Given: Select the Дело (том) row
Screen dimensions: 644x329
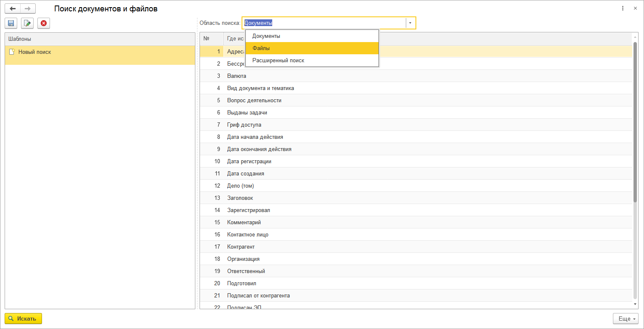Looking at the screenshot, I should coord(416,186).
